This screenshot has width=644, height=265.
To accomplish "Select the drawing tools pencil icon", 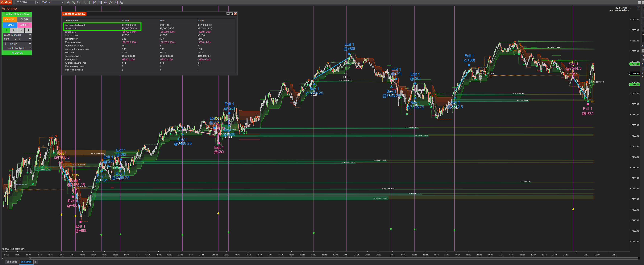I will tap(73, 2).
